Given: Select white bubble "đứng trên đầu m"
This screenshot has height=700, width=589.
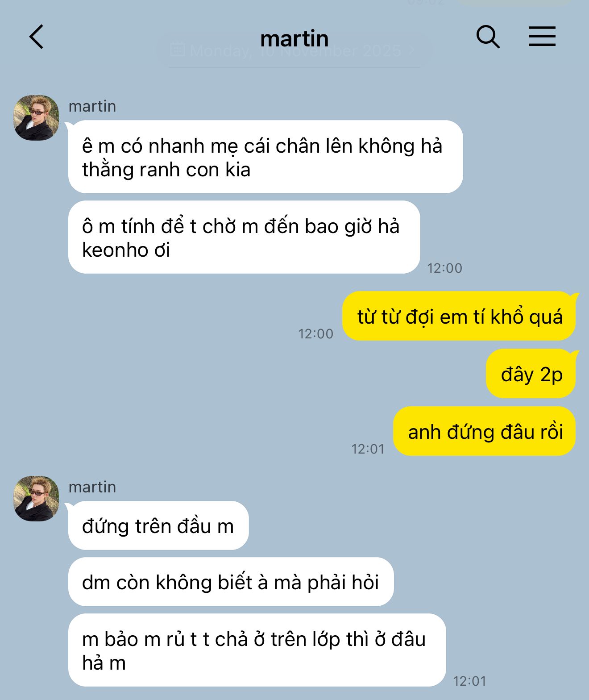Looking at the screenshot, I should pyautogui.click(x=158, y=525).
